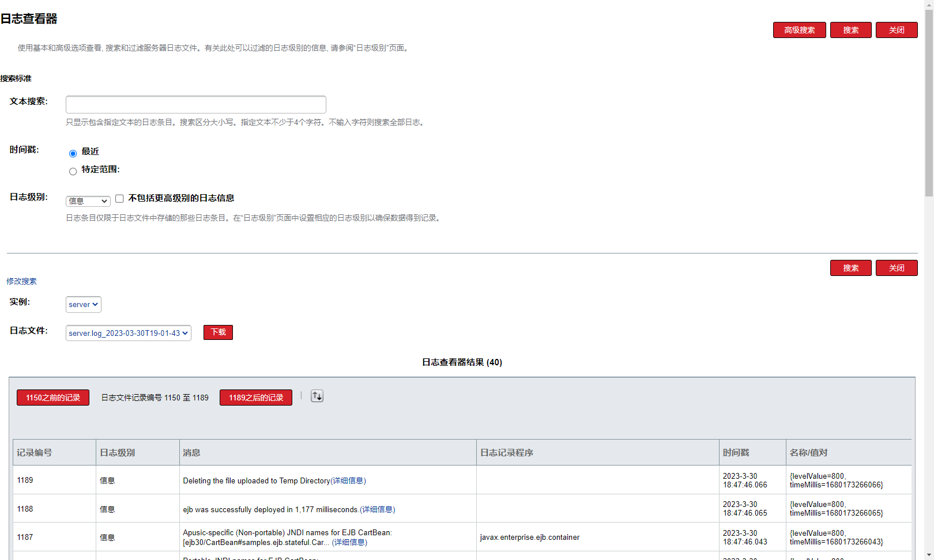This screenshot has width=934, height=560.
Task: Open the 实例 server dropdown
Action: [x=84, y=305]
